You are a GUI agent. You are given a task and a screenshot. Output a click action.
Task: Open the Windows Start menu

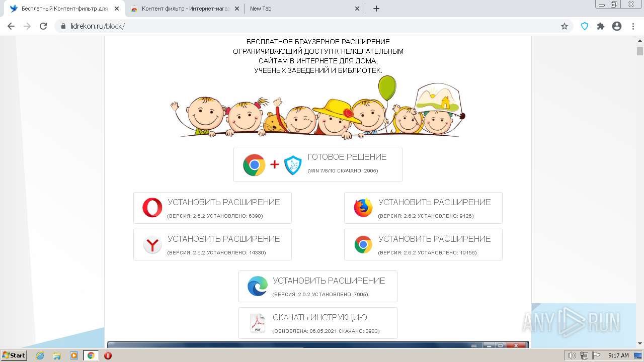click(x=14, y=355)
